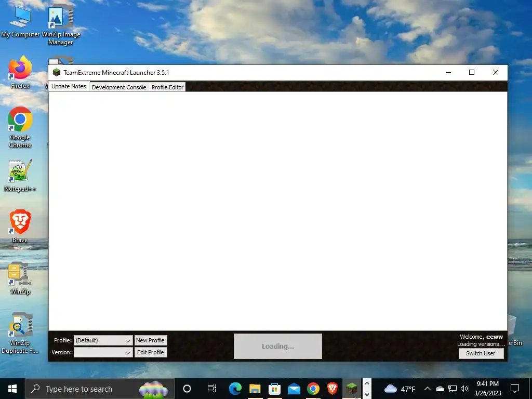
Task: Open Google Chrome from the taskbar
Action: point(313,389)
